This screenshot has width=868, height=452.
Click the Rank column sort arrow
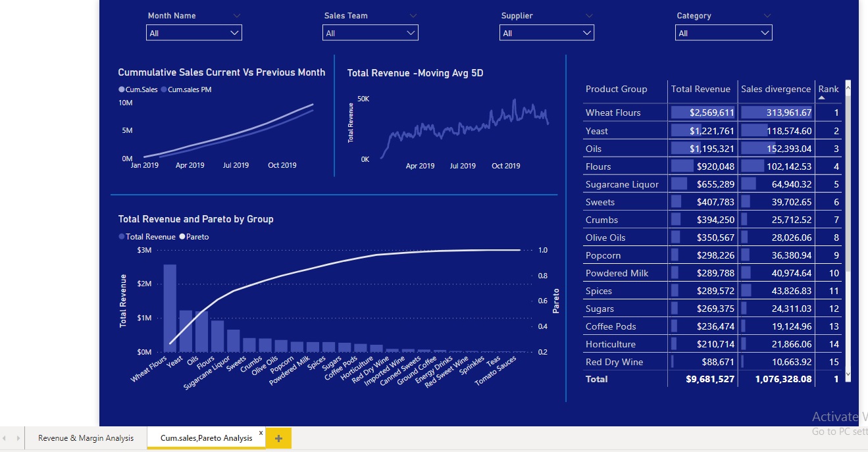tap(828, 98)
